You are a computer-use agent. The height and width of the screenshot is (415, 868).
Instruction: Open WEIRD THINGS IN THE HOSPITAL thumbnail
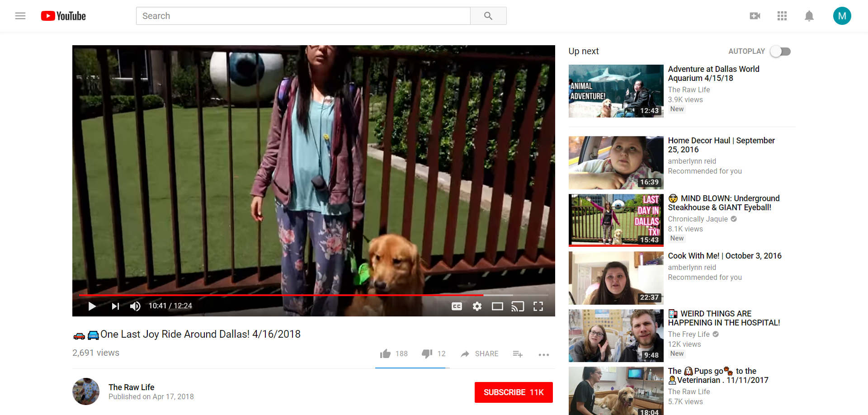point(616,335)
